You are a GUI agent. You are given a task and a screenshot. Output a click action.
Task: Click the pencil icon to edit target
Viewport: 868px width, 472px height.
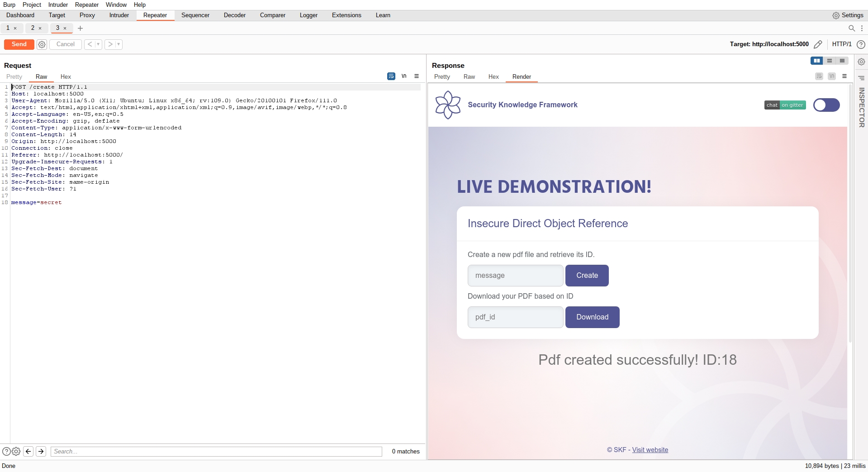818,44
